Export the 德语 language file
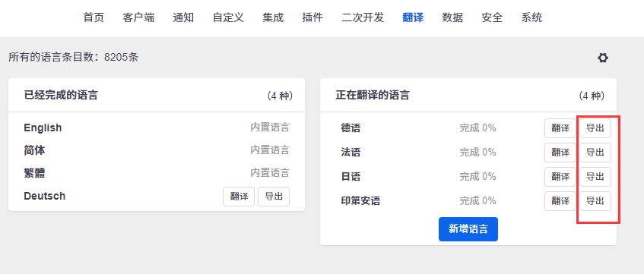644x274 pixels. coord(595,128)
